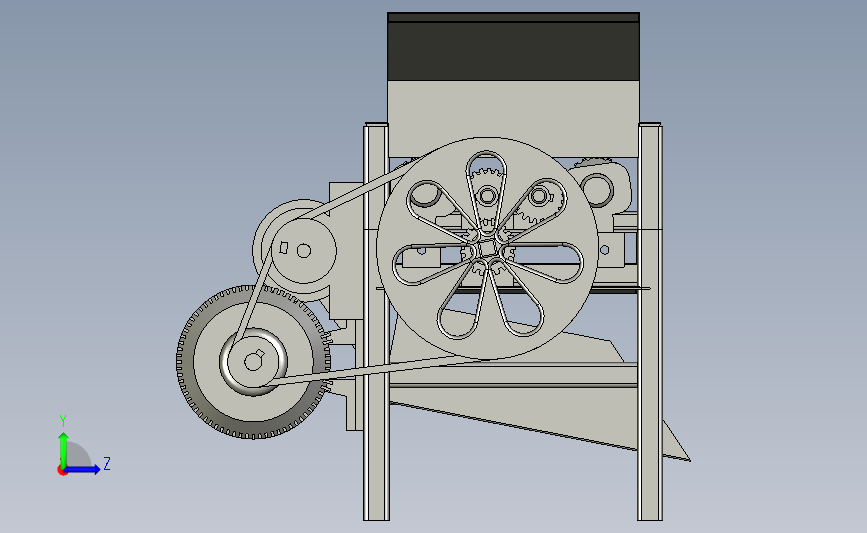867x533 pixels.
Task: Select the dark hopper cover on top
Action: (x=513, y=47)
